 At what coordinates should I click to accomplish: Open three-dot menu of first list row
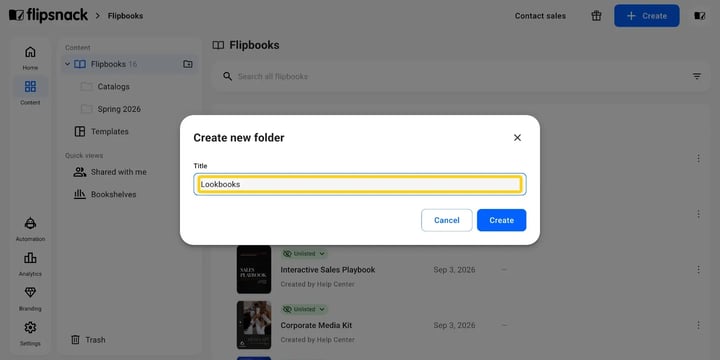coord(698,158)
